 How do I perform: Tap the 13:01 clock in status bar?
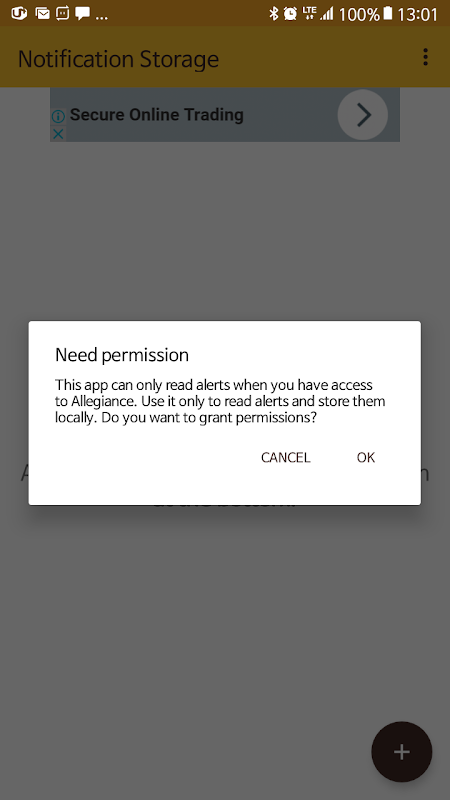point(417,14)
